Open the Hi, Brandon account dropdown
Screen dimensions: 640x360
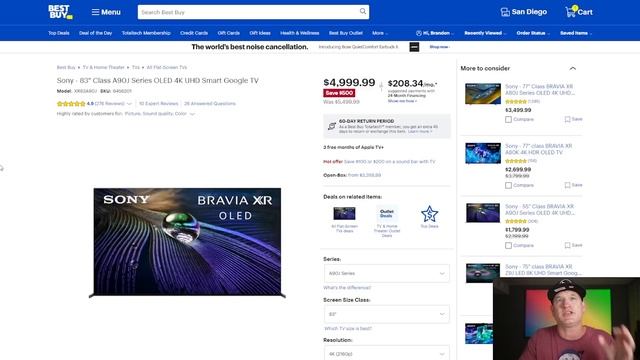pos(435,33)
